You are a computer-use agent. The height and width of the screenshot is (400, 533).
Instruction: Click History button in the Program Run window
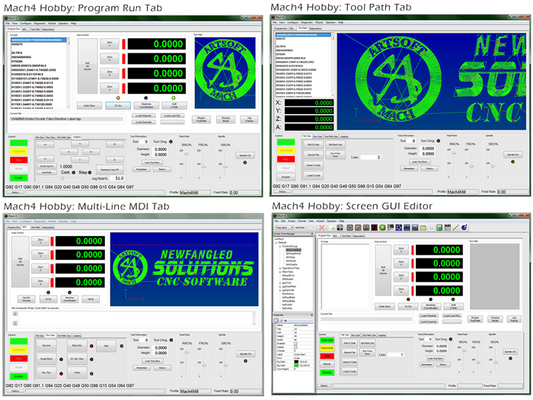(15, 192)
